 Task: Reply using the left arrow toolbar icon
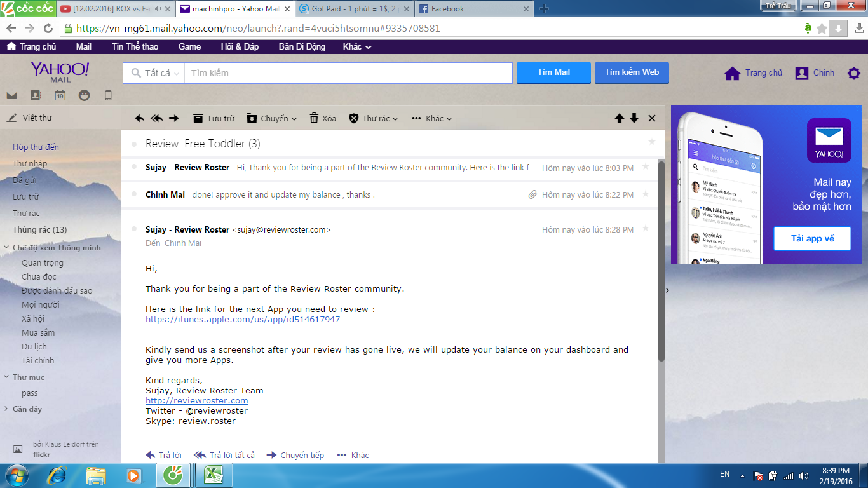[140, 118]
